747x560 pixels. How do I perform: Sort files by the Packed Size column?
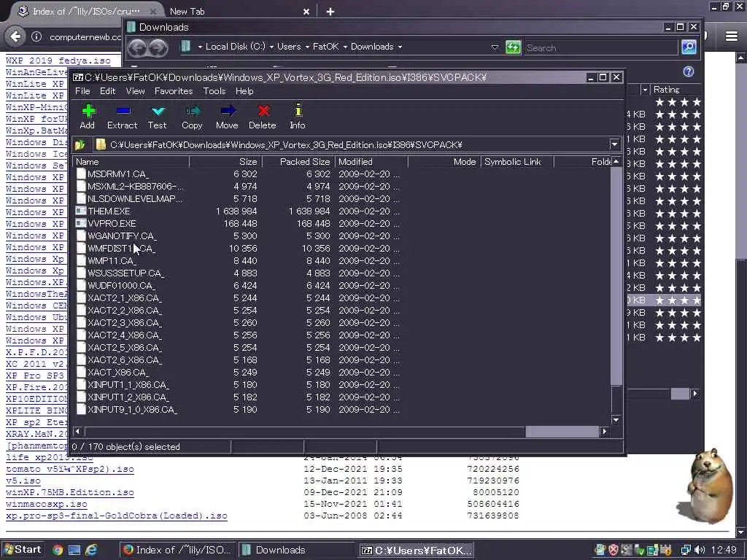(x=298, y=162)
